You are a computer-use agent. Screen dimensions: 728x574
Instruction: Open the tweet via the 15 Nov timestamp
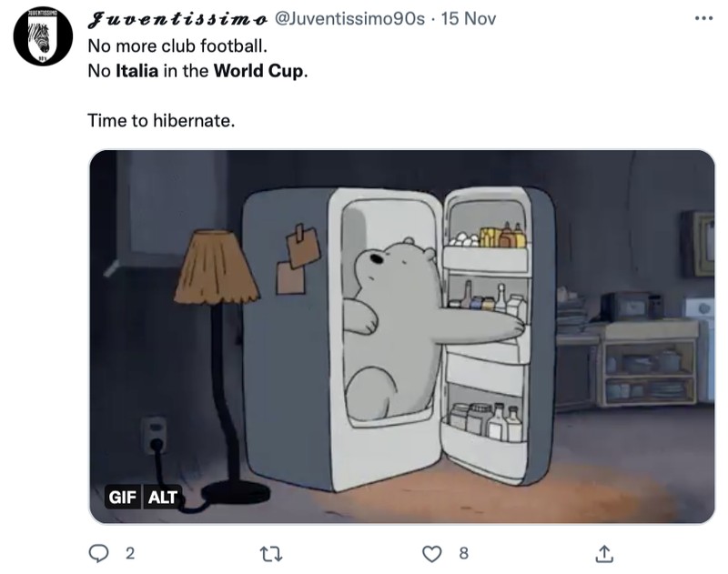click(x=468, y=18)
